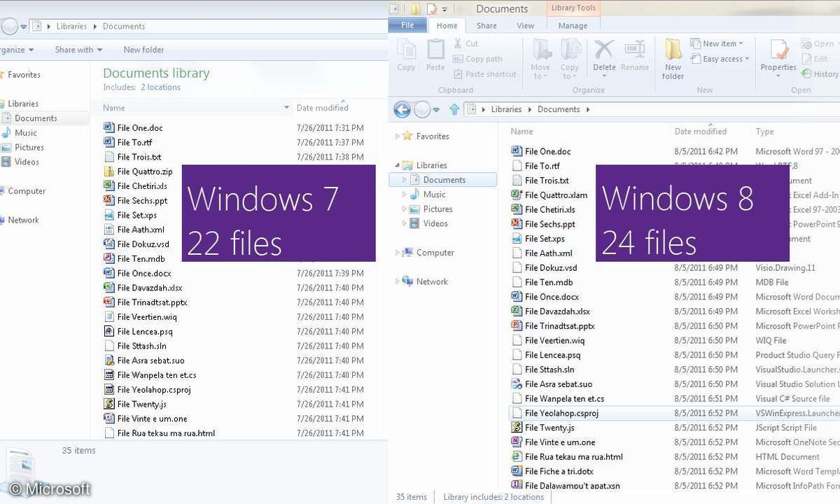Click Libraries in the Windows 8 address breadcrumb
This screenshot has width=840, height=504.
[x=506, y=109]
